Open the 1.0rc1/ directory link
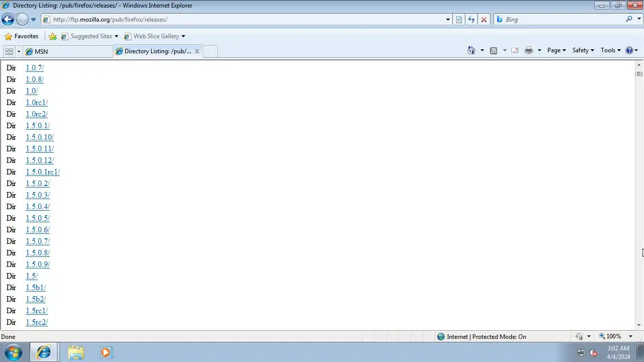This screenshot has width=644, height=362. pos(37,103)
